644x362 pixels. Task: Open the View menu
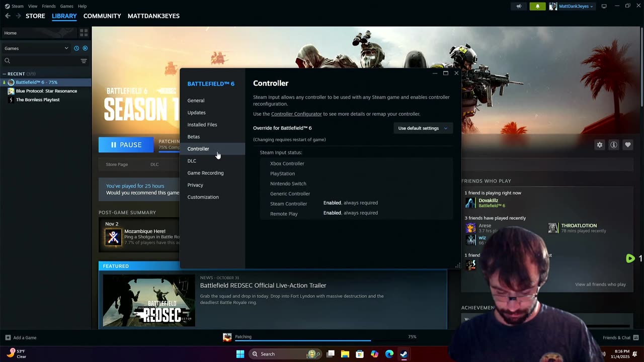[x=33, y=6]
